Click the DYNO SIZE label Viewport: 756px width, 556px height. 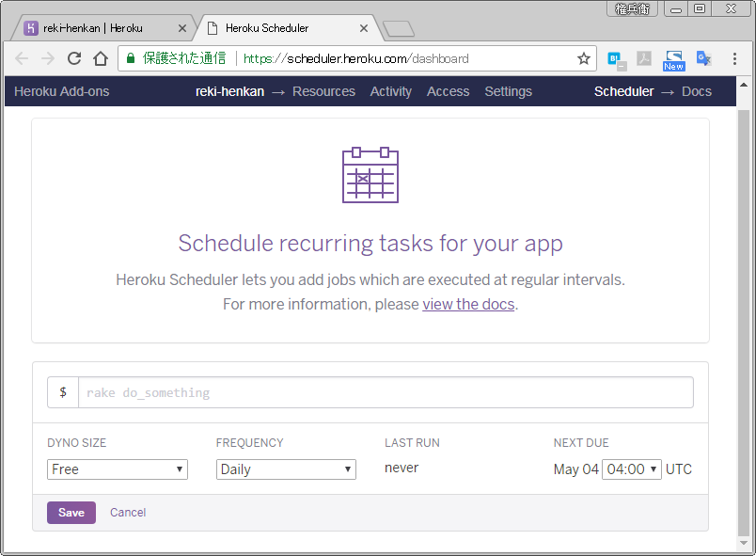point(77,443)
